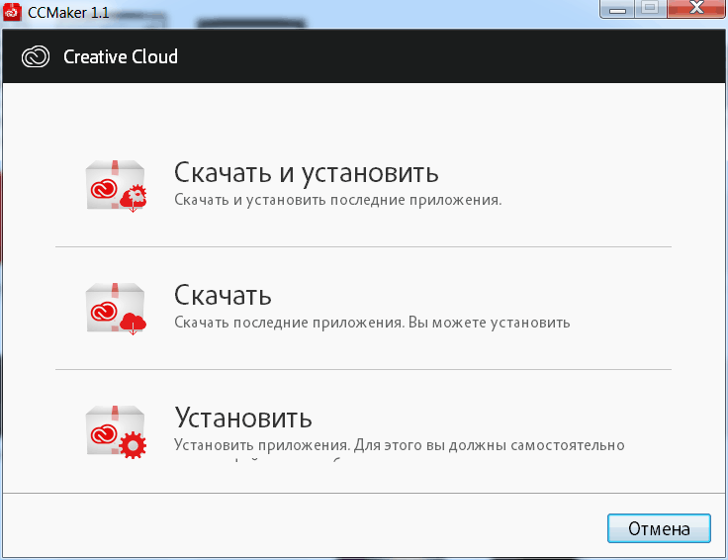This screenshot has height=560, width=728.
Task: Click the disabled maximize window button
Action: click(x=651, y=9)
